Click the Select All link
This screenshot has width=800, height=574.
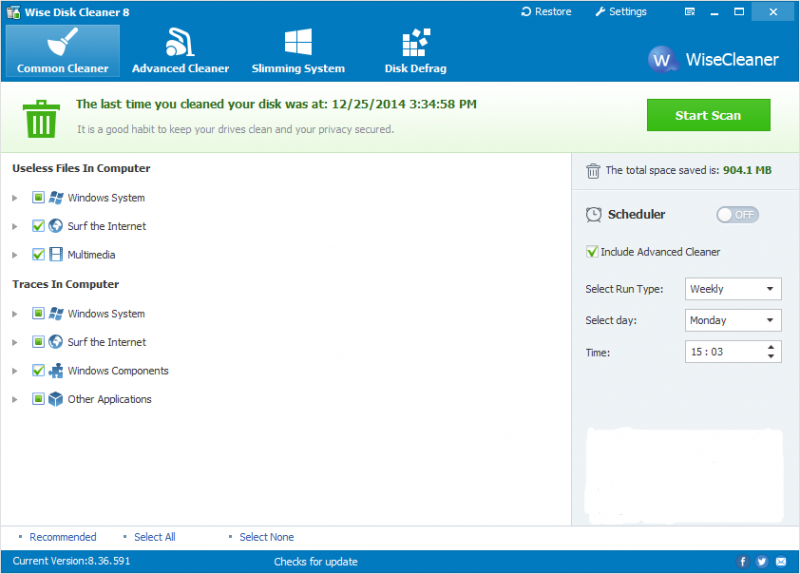(155, 537)
